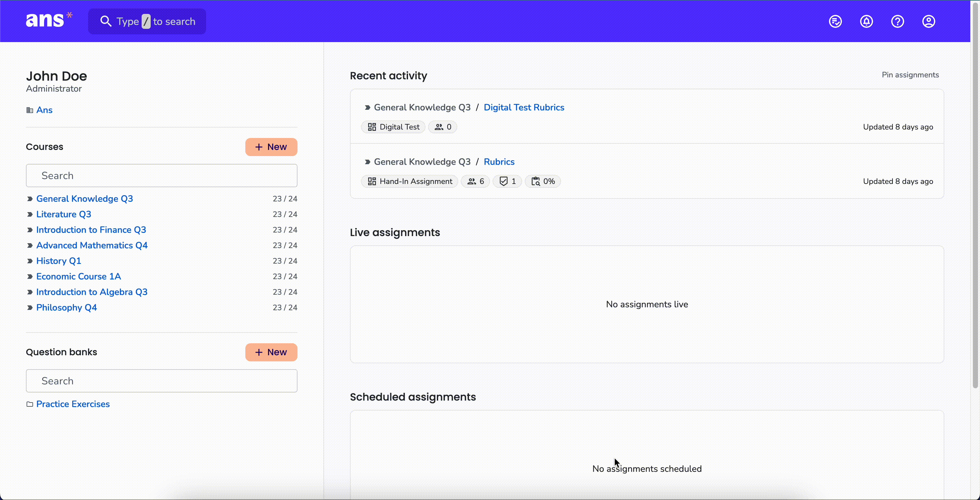Create a new question bank with New button
The image size is (980, 500).
[271, 352]
